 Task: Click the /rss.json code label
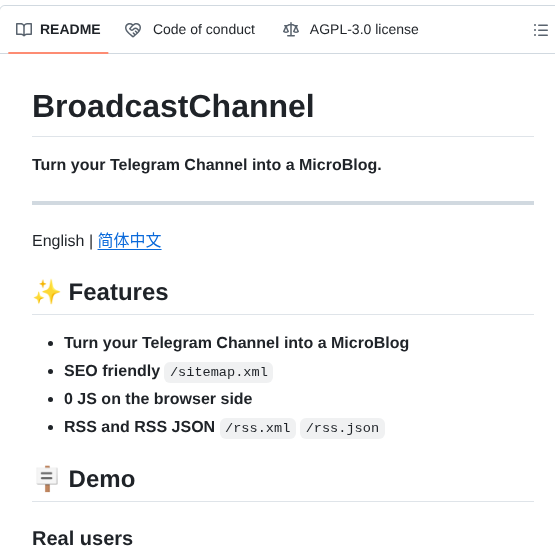point(342,428)
